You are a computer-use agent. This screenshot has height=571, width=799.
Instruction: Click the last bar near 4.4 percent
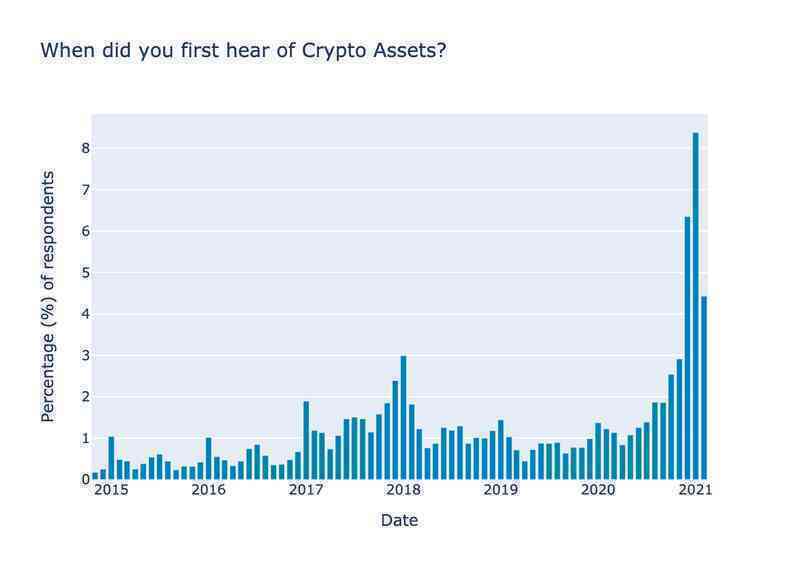click(x=704, y=388)
